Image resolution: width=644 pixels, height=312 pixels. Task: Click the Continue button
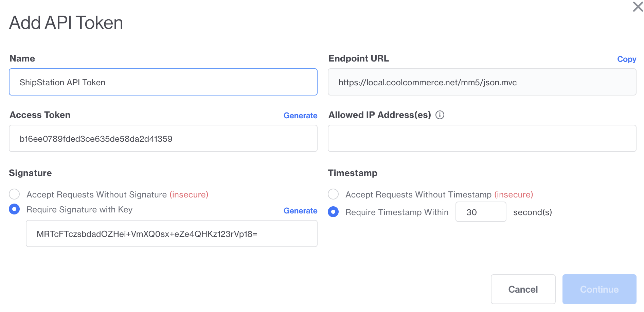coord(599,289)
